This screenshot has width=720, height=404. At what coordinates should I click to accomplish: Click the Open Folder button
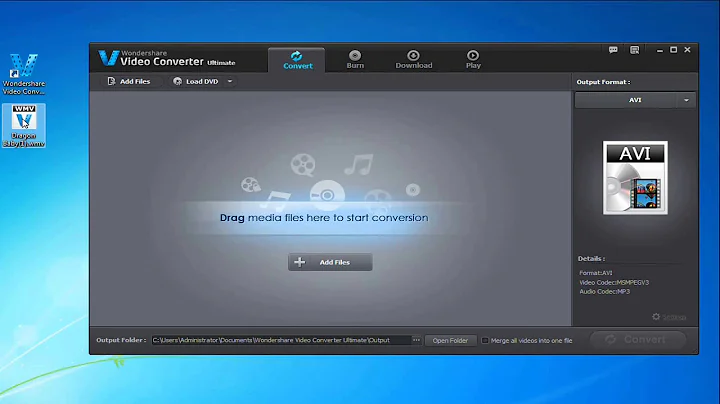[450, 340]
